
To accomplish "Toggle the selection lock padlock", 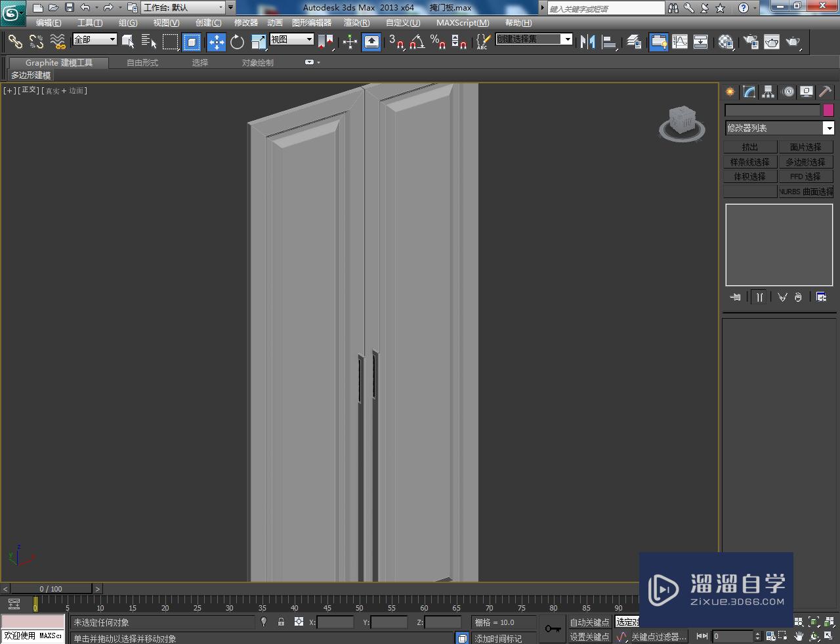I will click(281, 622).
